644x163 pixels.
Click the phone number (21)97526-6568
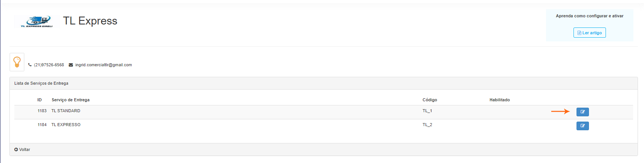pos(49,65)
